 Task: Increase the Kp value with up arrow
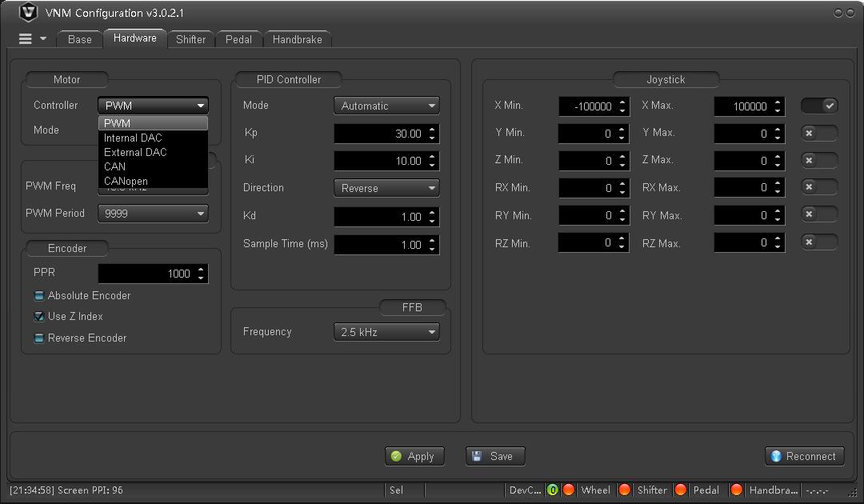[x=432, y=130]
